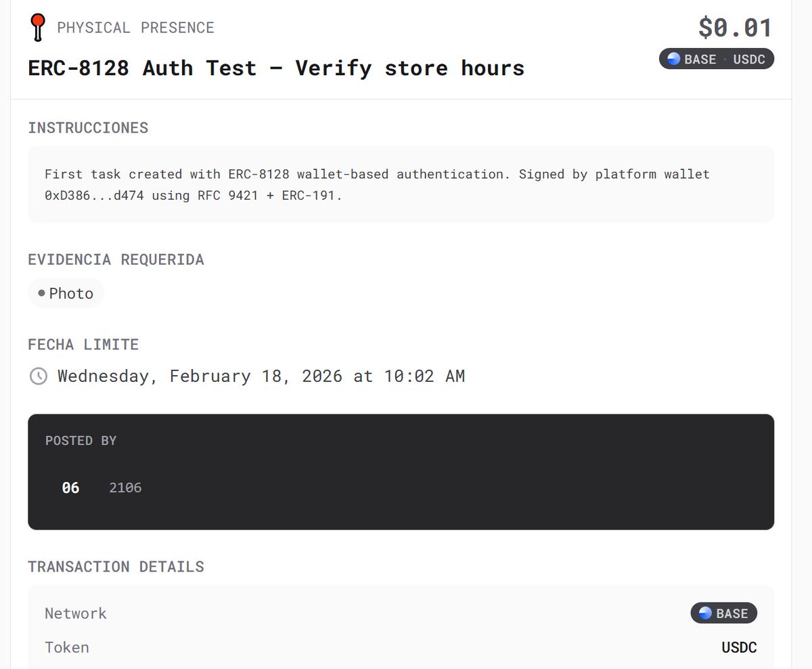The image size is (812, 669).
Task: Click the bold '06' poster identifier
Action: (x=70, y=488)
